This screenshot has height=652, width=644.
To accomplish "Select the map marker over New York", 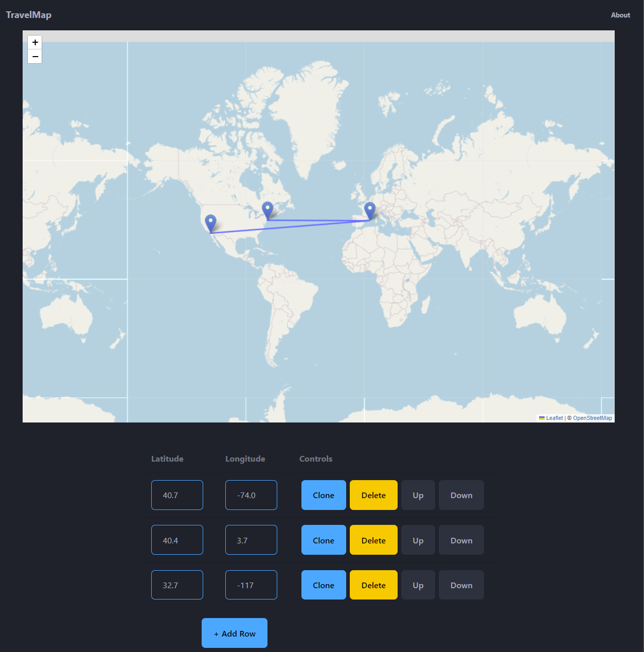I will coord(267,208).
